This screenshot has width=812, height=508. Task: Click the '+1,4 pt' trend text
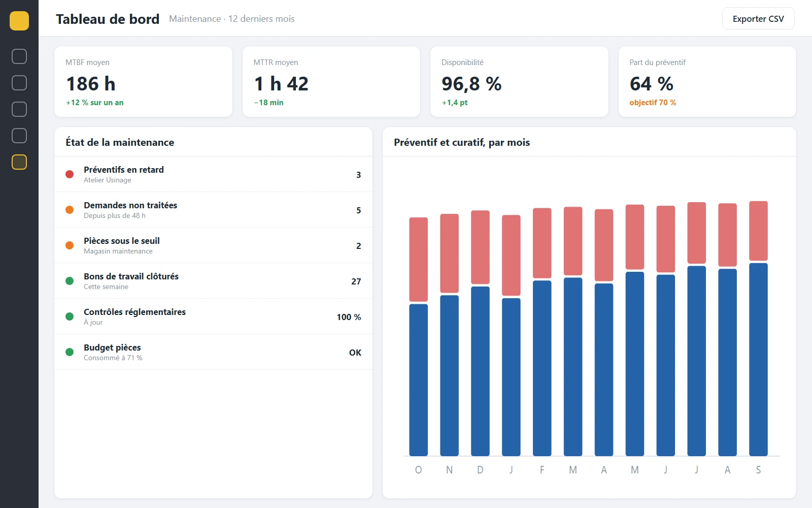pyautogui.click(x=455, y=103)
